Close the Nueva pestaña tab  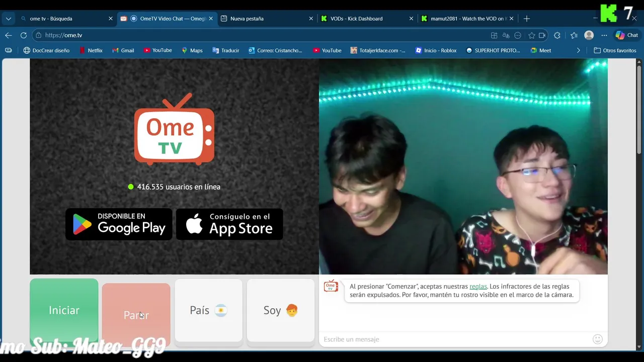coord(311,19)
